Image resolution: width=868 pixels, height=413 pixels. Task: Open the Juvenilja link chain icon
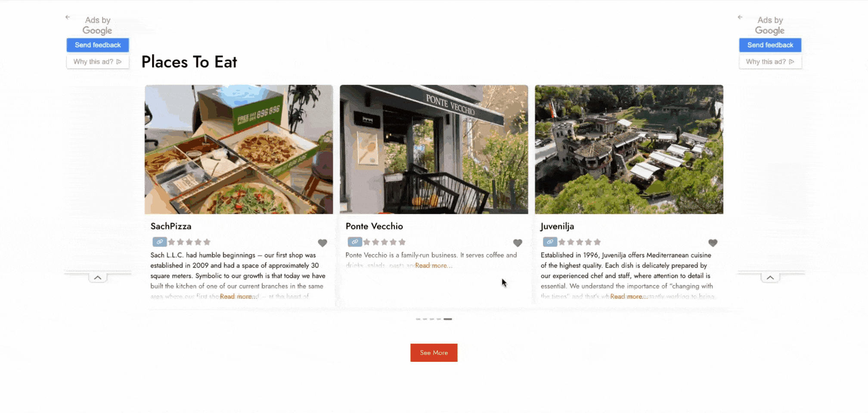550,242
